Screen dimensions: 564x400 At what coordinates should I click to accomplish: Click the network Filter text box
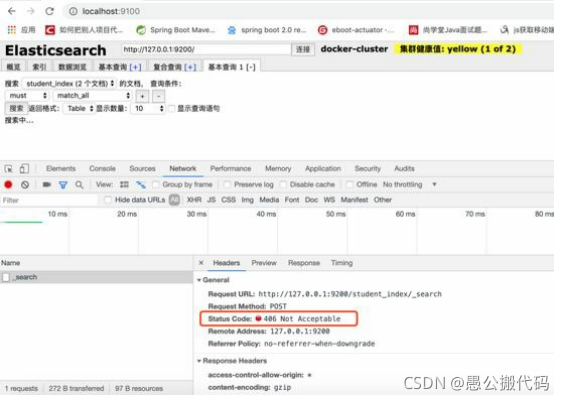(x=49, y=200)
